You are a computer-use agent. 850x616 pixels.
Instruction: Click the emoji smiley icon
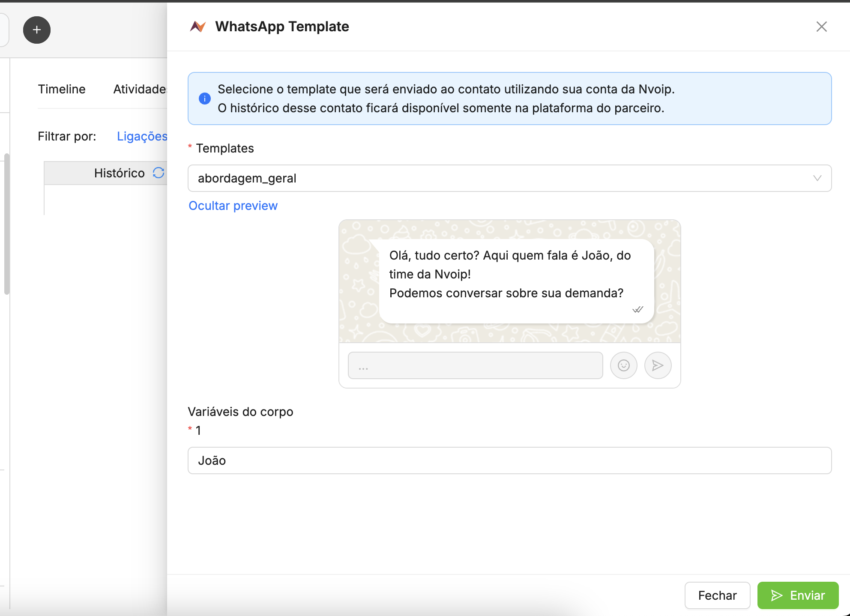pos(623,365)
